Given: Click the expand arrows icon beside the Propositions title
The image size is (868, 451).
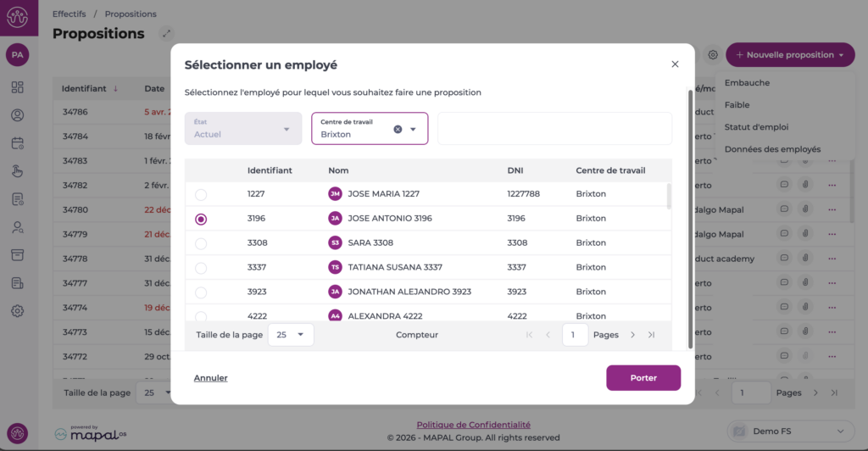Looking at the screenshot, I should (166, 34).
